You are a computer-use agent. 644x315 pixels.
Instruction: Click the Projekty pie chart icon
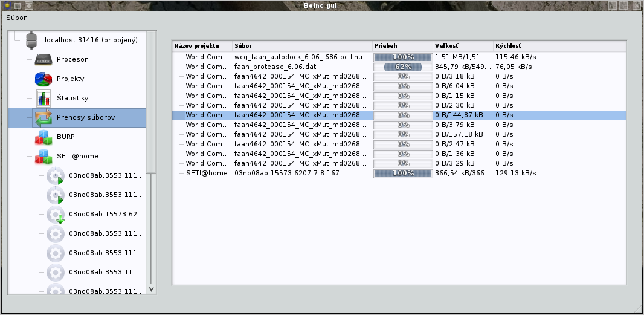tap(43, 79)
